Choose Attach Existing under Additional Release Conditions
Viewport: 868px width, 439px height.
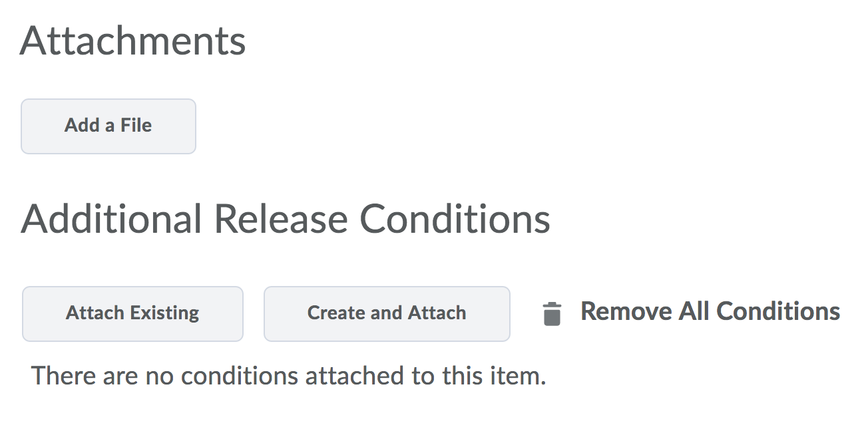(132, 313)
